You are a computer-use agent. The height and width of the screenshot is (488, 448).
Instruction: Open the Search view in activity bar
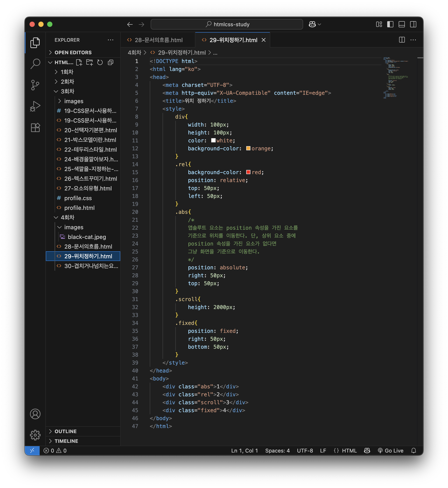pyautogui.click(x=35, y=63)
